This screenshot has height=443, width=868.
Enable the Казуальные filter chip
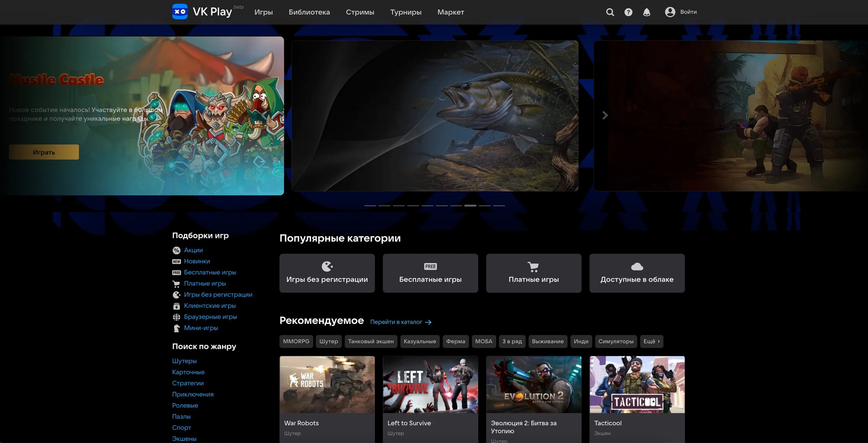420,341
